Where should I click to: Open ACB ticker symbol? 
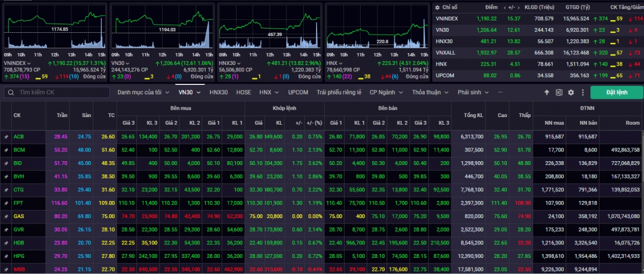coord(18,136)
